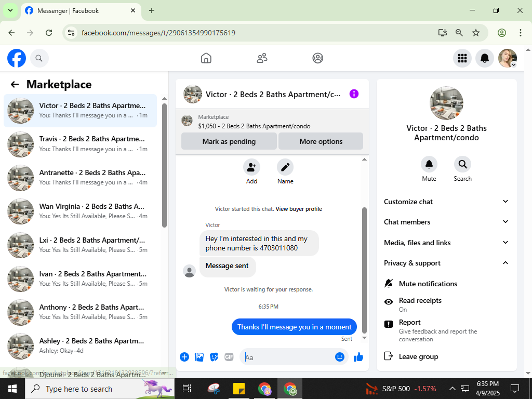Click the conversation list scrollbar
532x399 pixels.
point(164,165)
